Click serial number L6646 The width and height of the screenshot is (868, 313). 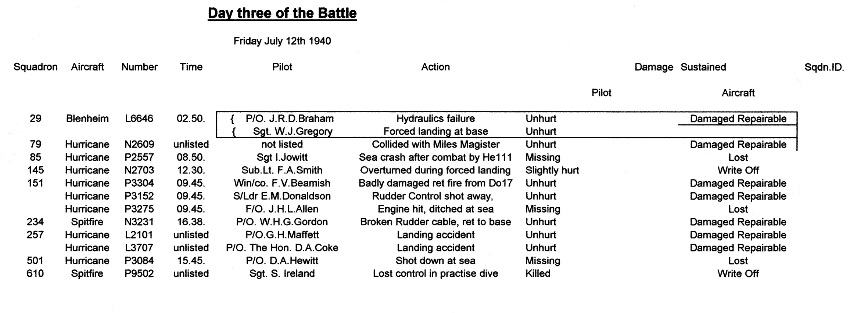[139, 119]
